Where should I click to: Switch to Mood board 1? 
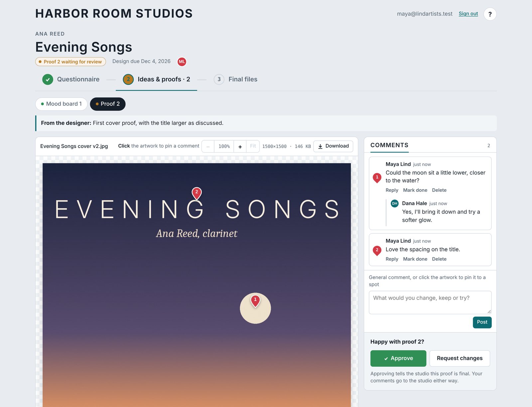point(61,104)
